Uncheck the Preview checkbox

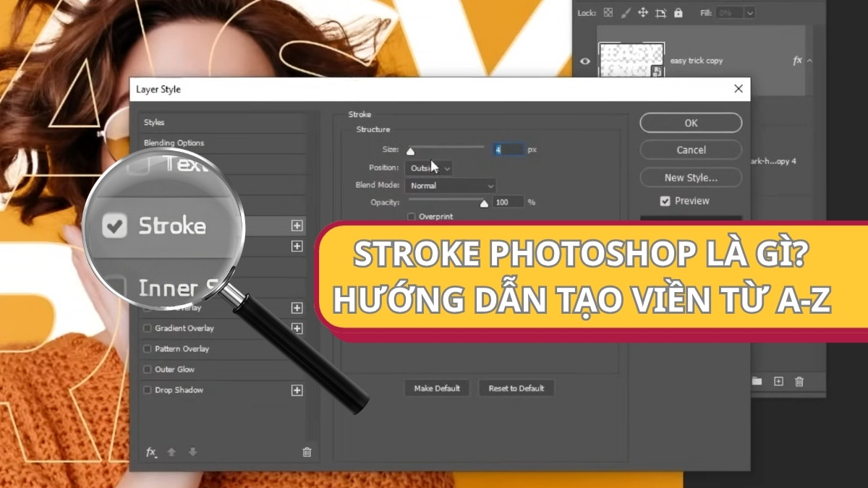[x=665, y=201]
